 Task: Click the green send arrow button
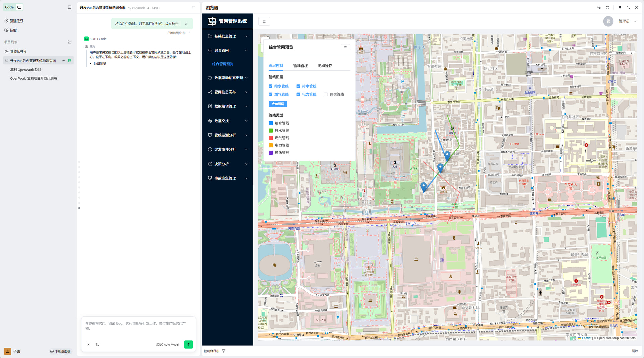point(188,344)
